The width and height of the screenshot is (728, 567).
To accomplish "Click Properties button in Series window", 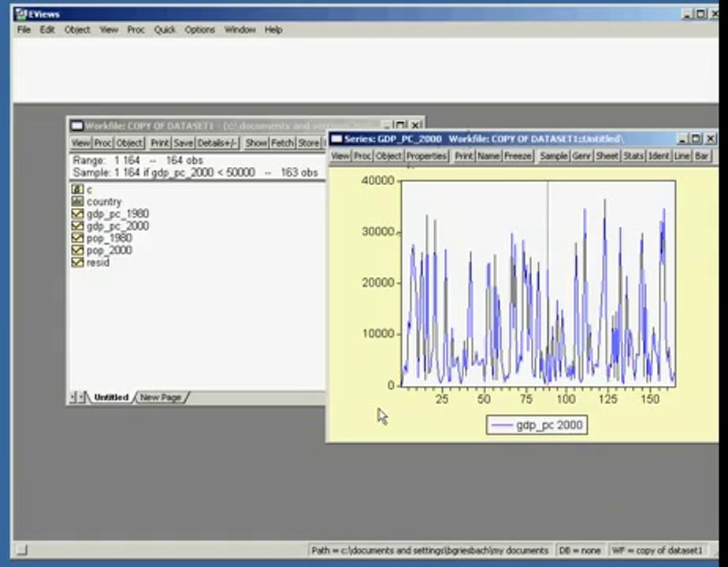I will (426, 156).
